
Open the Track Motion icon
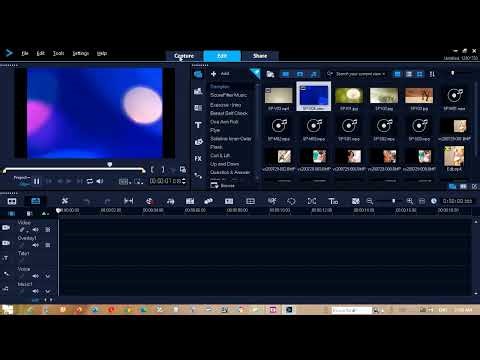pyautogui.click(x=209, y=201)
